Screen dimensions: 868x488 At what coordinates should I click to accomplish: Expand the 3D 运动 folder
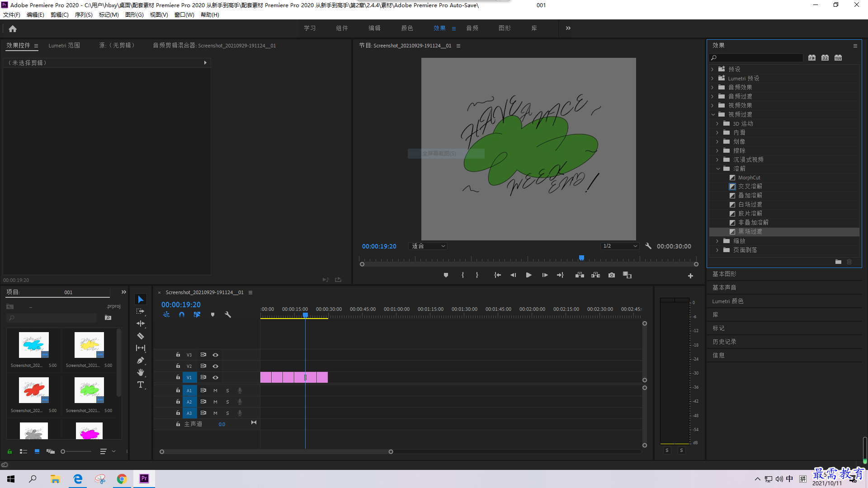coord(717,123)
